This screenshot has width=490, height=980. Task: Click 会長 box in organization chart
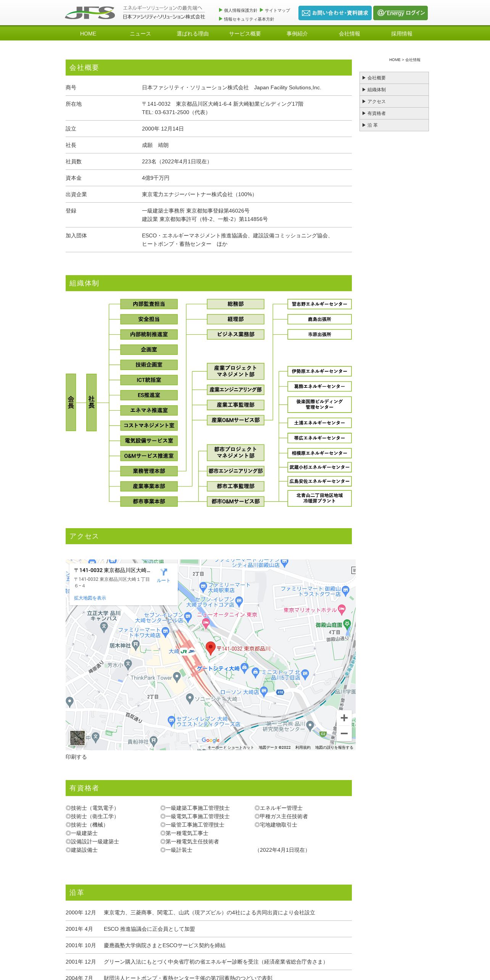(x=71, y=402)
